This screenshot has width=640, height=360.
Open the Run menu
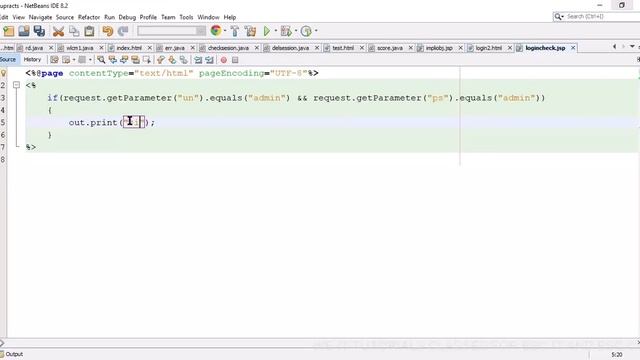(x=109, y=17)
